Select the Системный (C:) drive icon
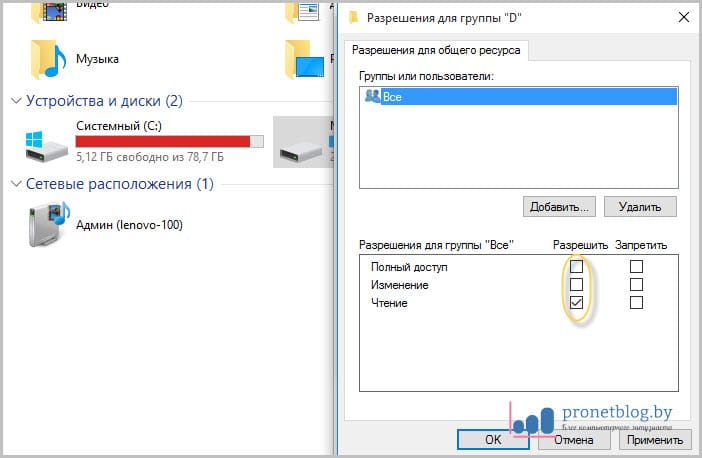Image resolution: width=702 pixels, height=458 pixels. (x=48, y=145)
